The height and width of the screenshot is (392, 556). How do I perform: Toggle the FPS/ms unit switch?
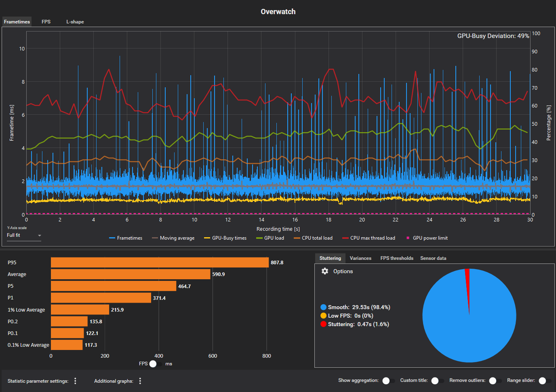[155, 364]
